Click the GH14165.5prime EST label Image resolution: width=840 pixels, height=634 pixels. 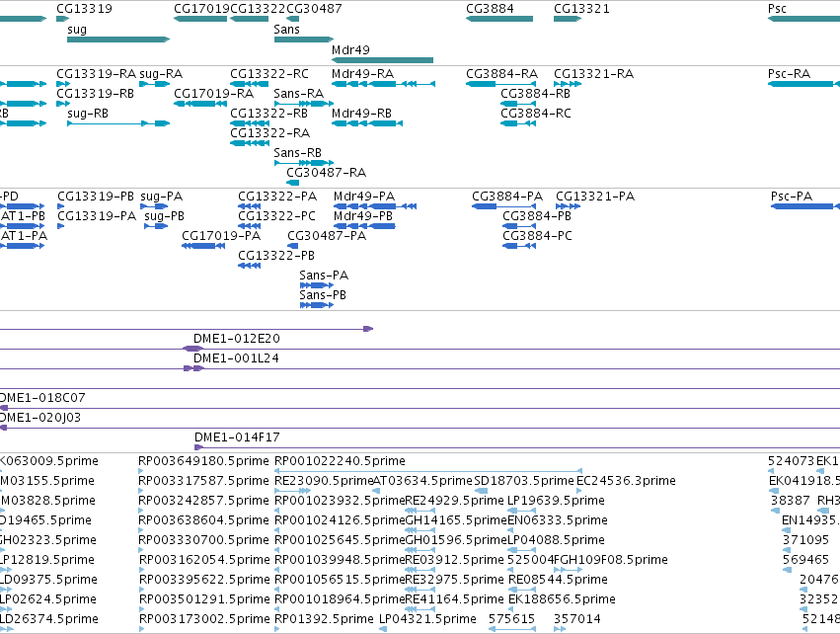coord(456,520)
